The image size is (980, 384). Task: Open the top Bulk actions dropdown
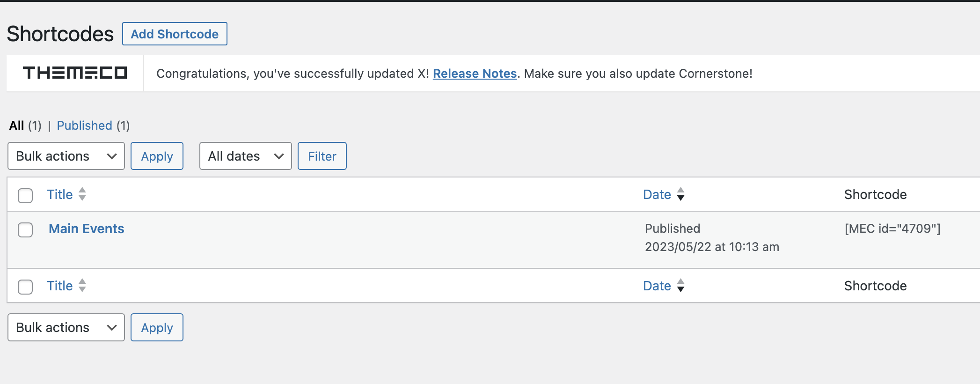66,156
